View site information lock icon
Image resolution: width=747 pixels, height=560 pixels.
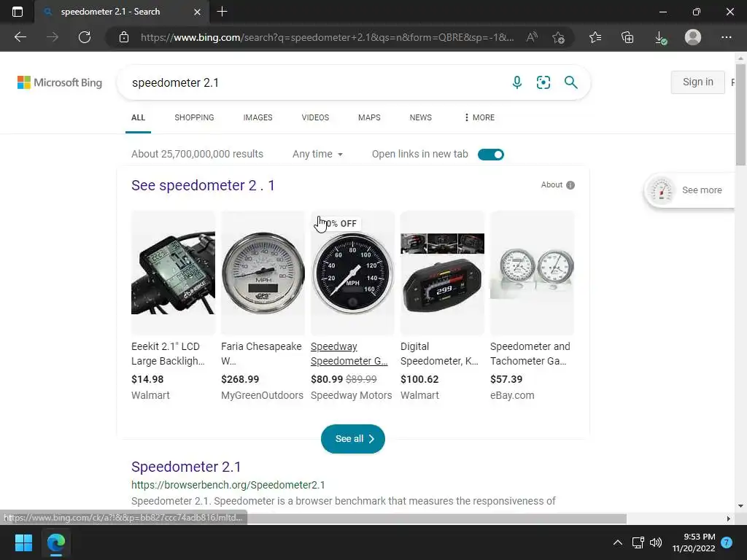pyautogui.click(x=124, y=37)
